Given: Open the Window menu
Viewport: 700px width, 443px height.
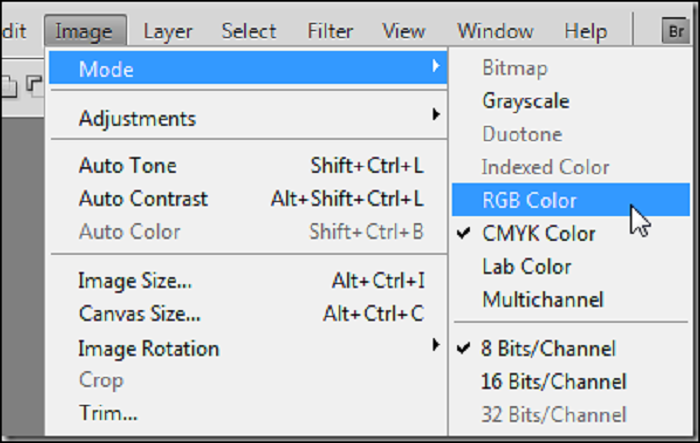Looking at the screenshot, I should pos(493,32).
